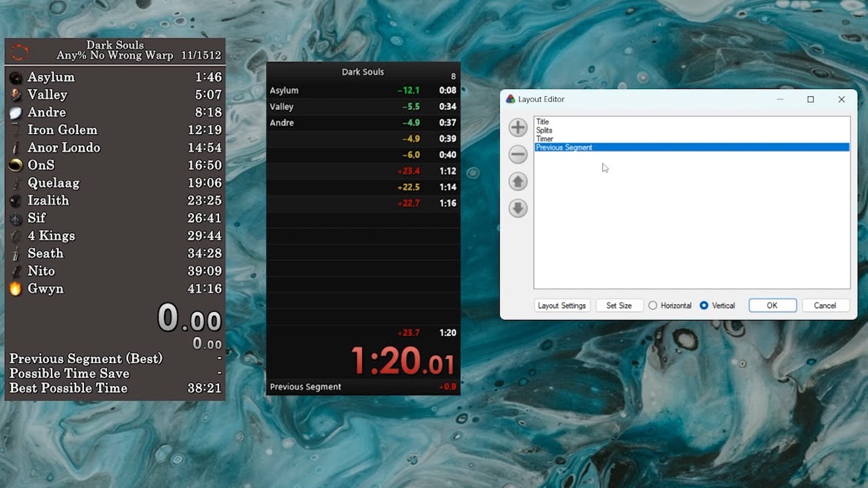
Task: Select the Vertical radio option
Action: pos(717,306)
